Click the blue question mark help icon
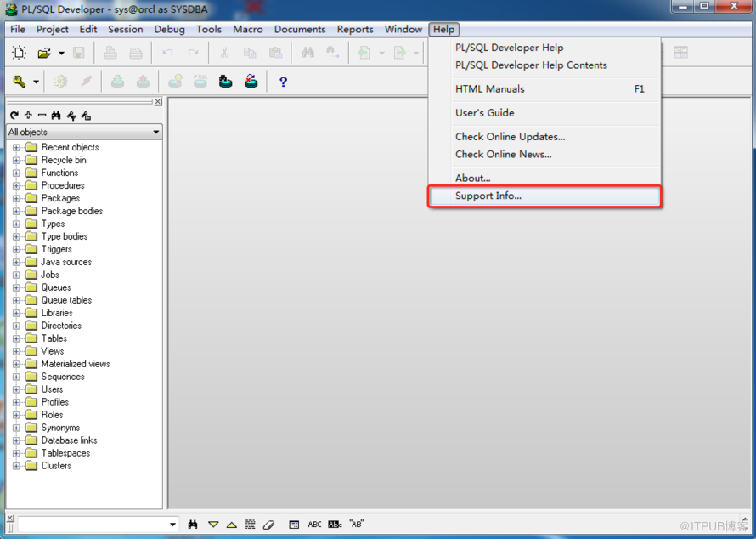Viewport: 756px width, 539px height. point(283,82)
